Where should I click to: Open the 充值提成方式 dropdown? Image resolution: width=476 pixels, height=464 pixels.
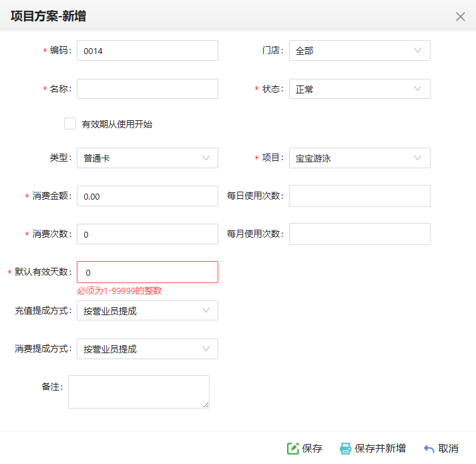tap(147, 310)
